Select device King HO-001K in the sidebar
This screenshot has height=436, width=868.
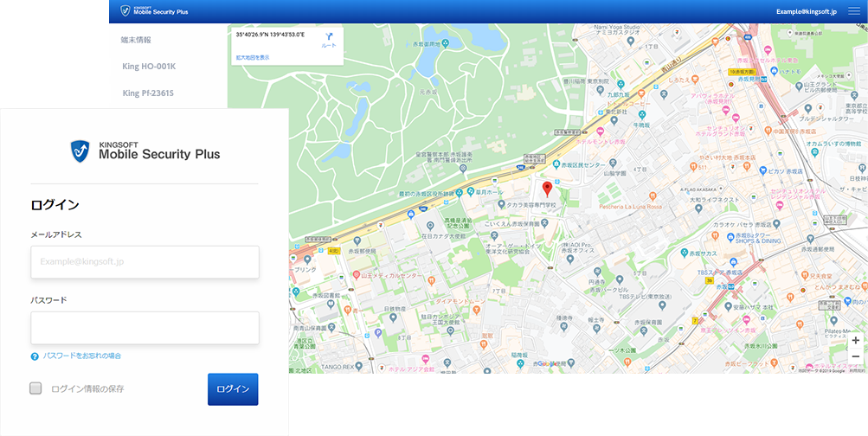149,67
